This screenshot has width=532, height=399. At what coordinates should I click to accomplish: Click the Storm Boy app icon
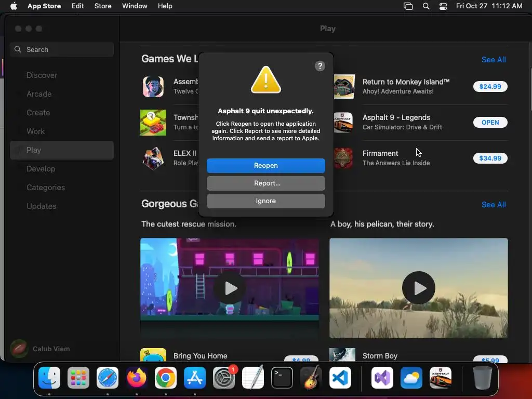point(342,354)
